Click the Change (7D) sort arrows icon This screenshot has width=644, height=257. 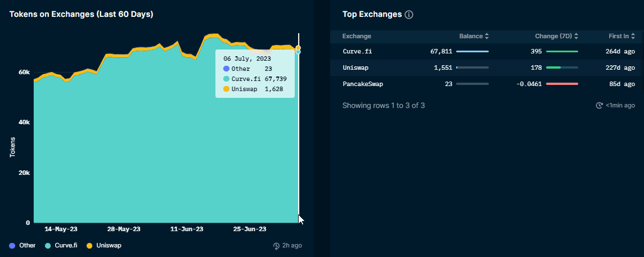tap(577, 36)
